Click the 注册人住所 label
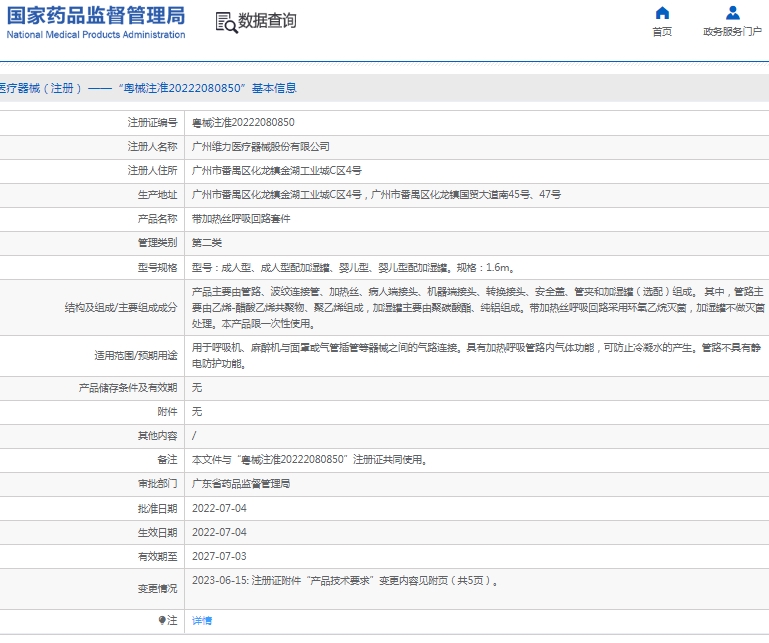 (153, 171)
